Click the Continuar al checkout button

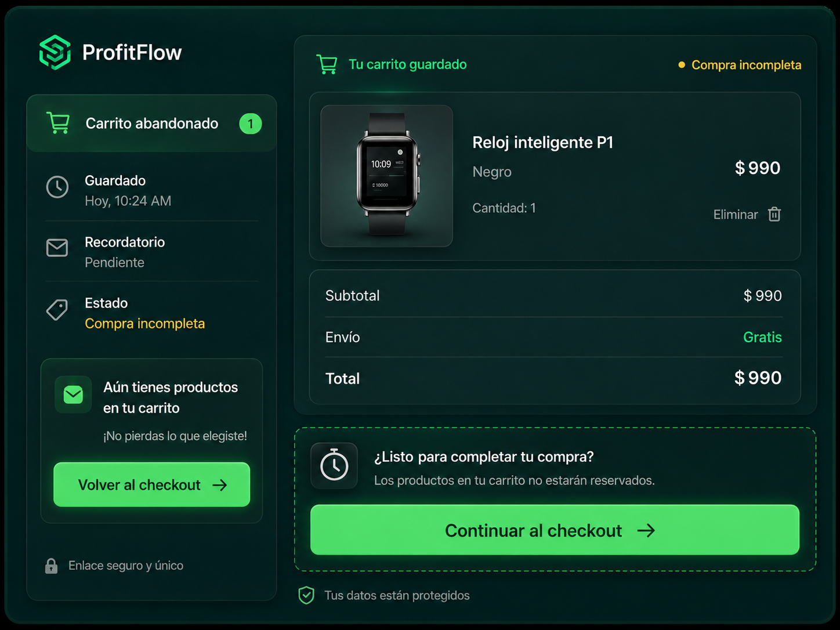555,530
